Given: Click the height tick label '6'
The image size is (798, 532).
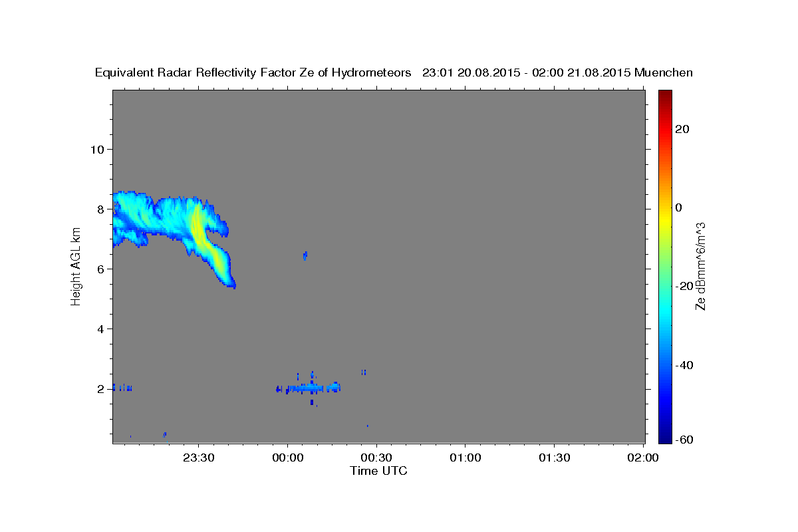Looking at the screenshot, I should click(101, 269).
